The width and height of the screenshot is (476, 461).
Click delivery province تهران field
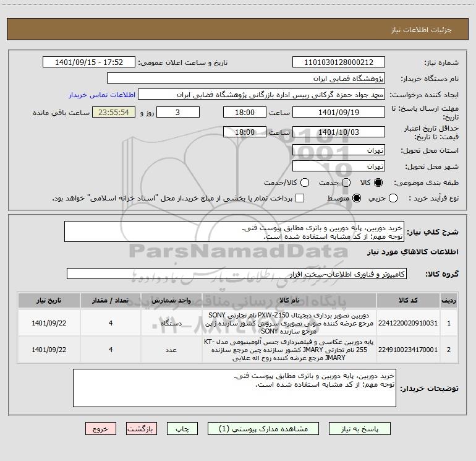[339, 150]
